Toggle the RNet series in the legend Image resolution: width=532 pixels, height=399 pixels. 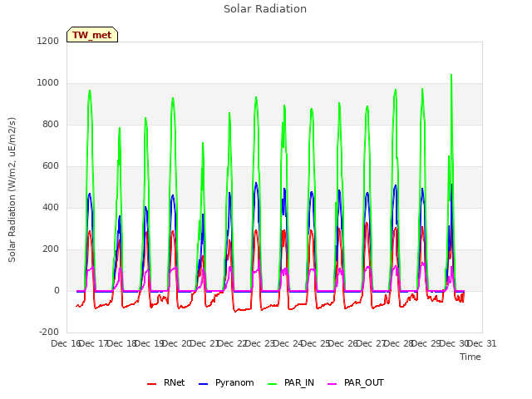(x=166, y=383)
